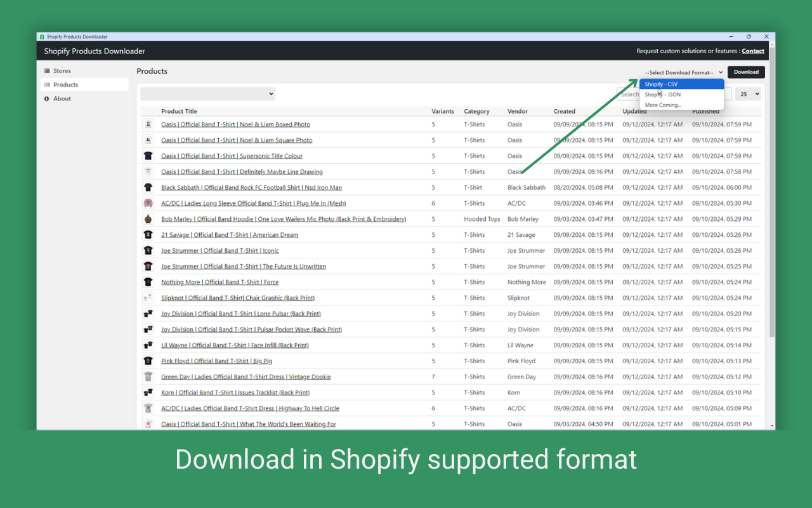
Task: Click thumbnail of Black Sabbath football shirt
Action: (148, 187)
